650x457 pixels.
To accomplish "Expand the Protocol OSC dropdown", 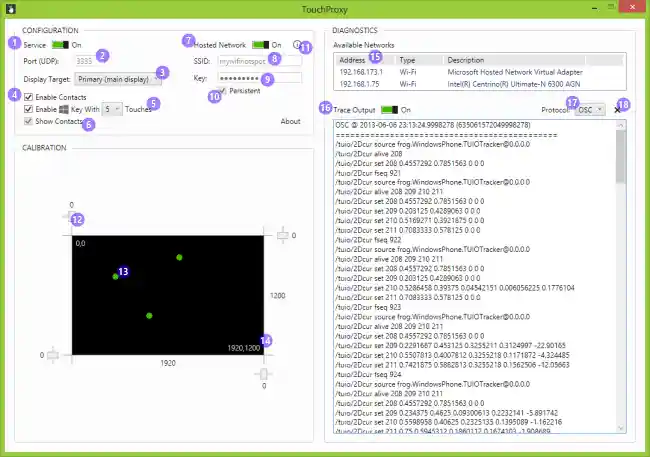I will pyautogui.click(x=589, y=109).
